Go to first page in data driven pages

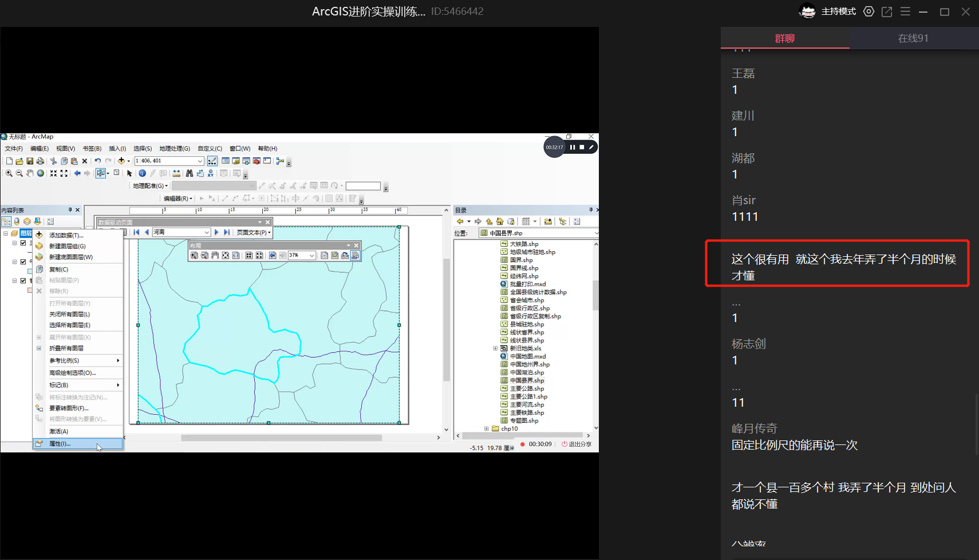[136, 232]
